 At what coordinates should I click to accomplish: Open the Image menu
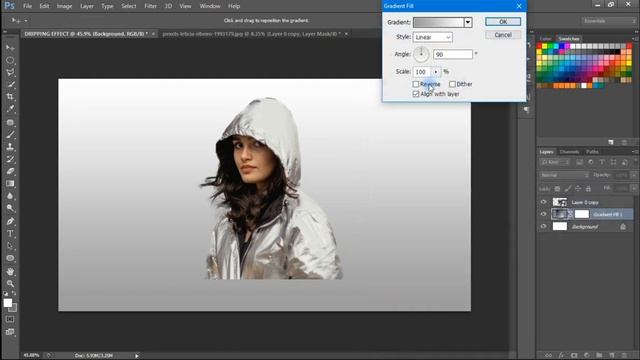(64, 6)
